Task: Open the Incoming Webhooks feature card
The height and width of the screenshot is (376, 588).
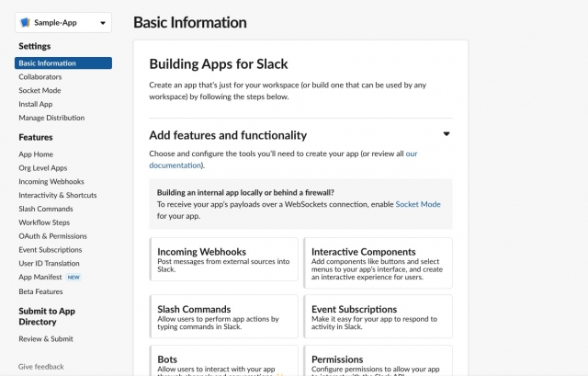Action: [224, 259]
